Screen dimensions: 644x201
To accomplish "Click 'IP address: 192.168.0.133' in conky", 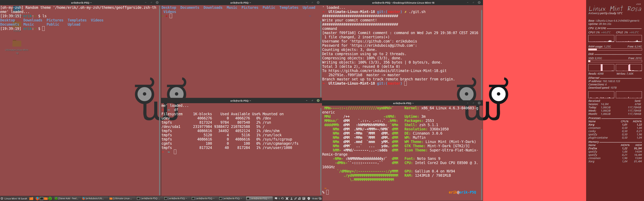I will tap(604, 81).
